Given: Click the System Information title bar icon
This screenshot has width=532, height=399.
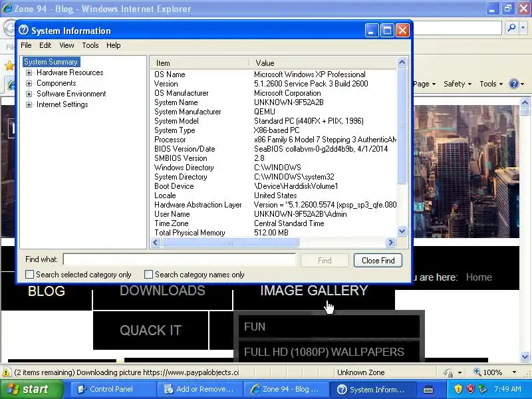Looking at the screenshot, I should click(23, 30).
